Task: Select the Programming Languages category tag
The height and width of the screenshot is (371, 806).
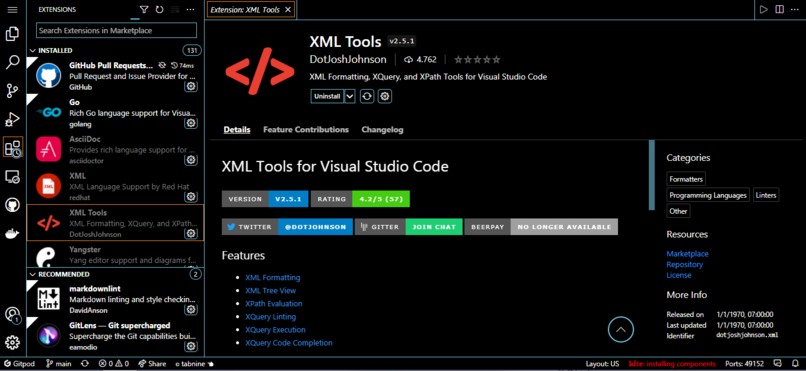Action: [708, 195]
